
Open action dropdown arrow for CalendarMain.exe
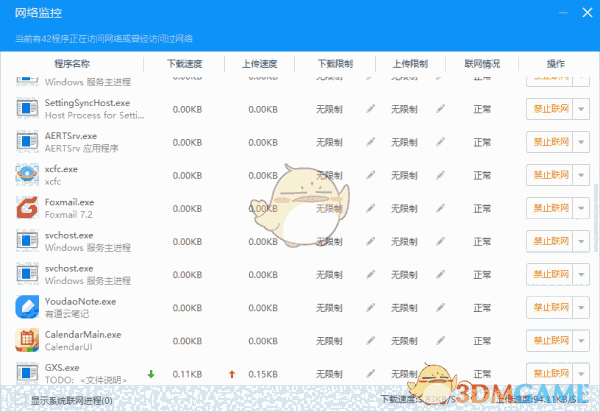pyautogui.click(x=581, y=341)
